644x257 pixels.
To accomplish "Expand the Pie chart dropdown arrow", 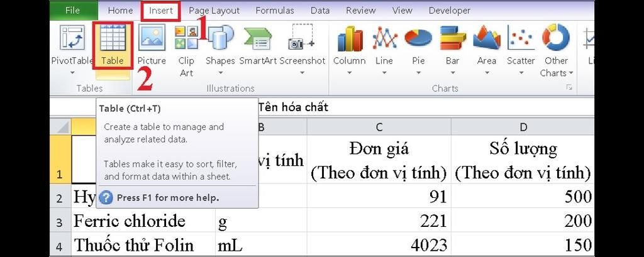I will [418, 73].
